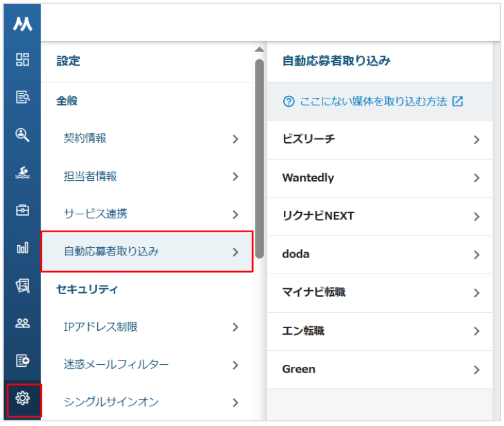This screenshot has width=504, height=426.
Task: Click the scroll up arrow in settings
Action: [259, 50]
